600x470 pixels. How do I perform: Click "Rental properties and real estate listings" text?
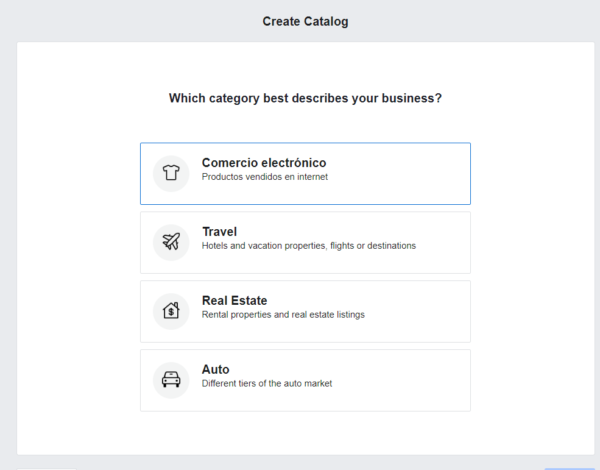pos(283,315)
